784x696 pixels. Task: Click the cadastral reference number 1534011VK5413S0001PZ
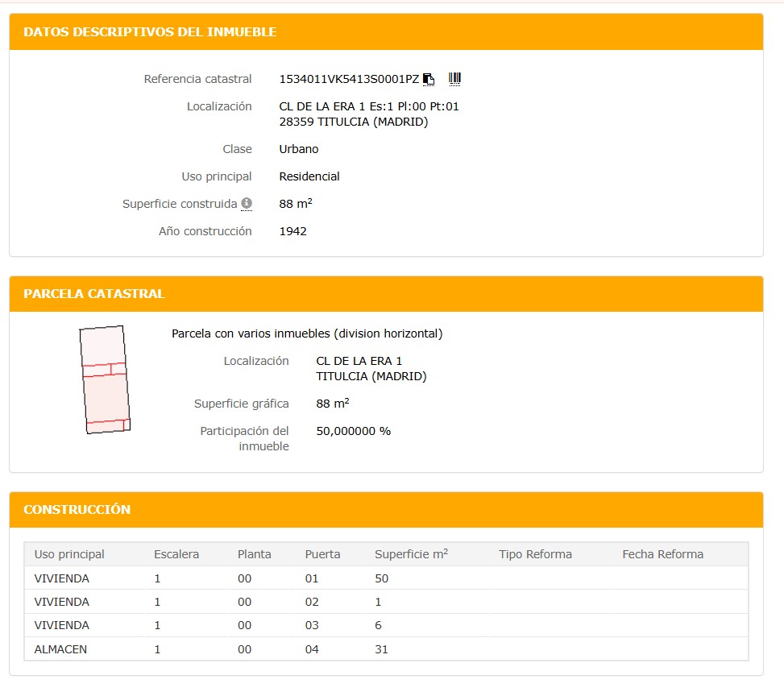(349, 79)
